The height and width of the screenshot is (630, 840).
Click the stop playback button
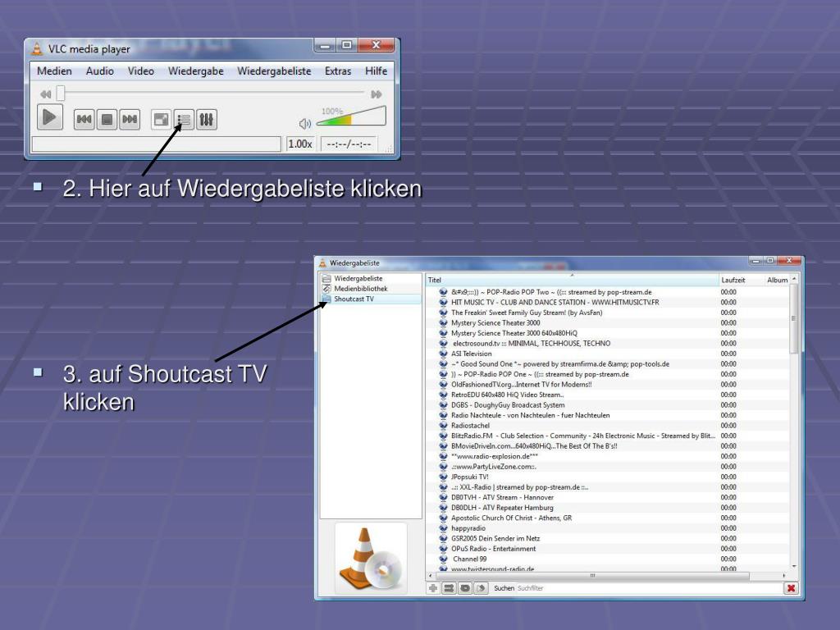[x=107, y=120]
